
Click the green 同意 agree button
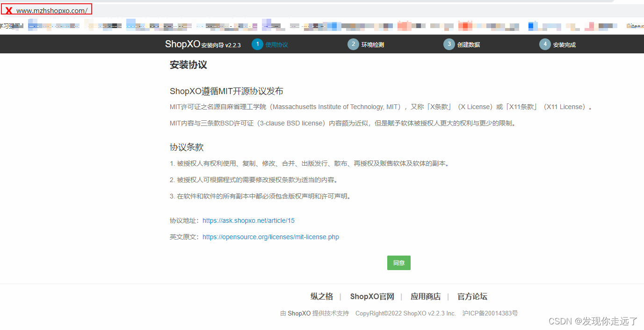(x=398, y=263)
